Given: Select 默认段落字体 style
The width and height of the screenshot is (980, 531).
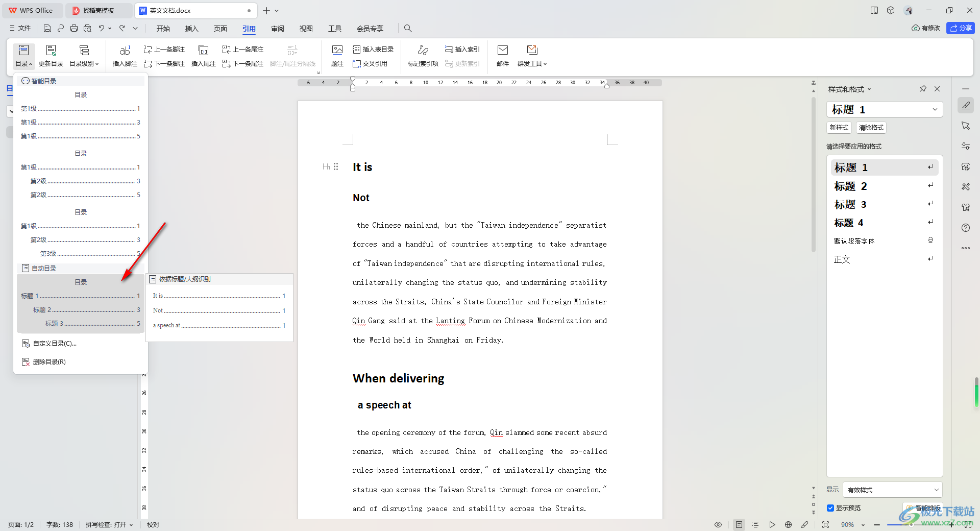Looking at the screenshot, I should pos(884,241).
